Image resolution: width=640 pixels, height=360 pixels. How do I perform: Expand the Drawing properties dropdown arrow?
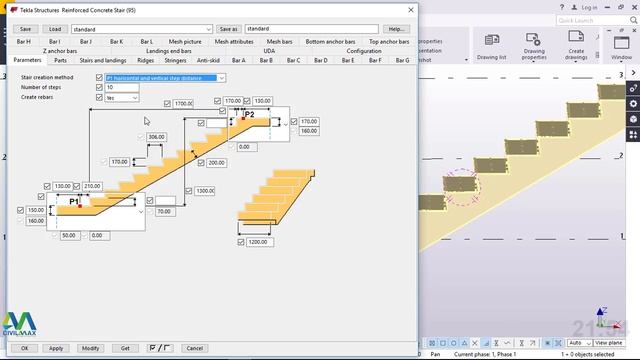click(x=533, y=62)
